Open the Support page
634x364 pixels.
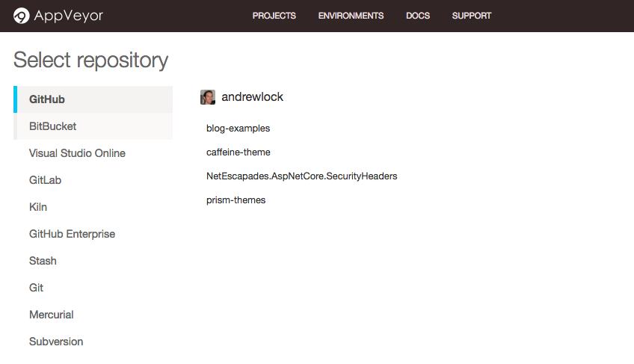(x=472, y=16)
